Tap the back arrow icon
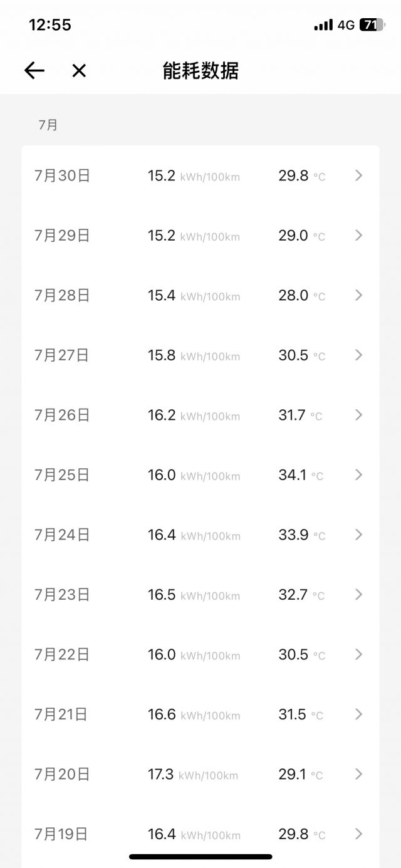The image size is (401, 868). [x=34, y=71]
